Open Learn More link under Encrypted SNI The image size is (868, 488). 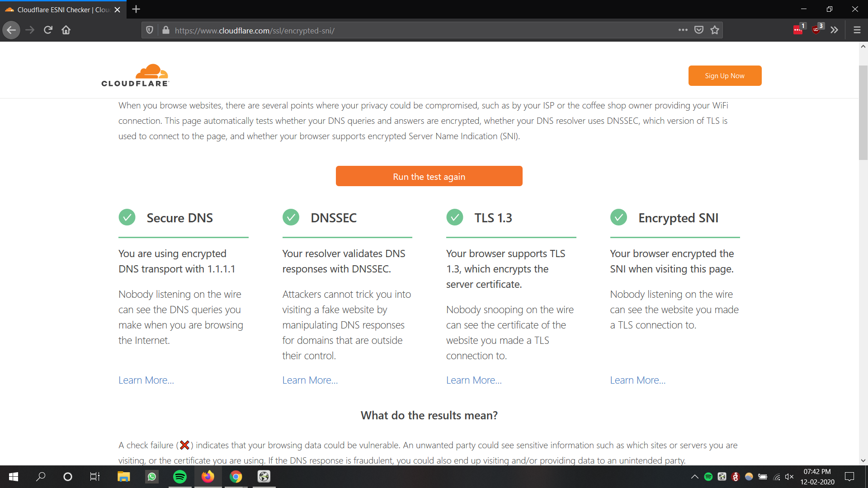point(637,380)
